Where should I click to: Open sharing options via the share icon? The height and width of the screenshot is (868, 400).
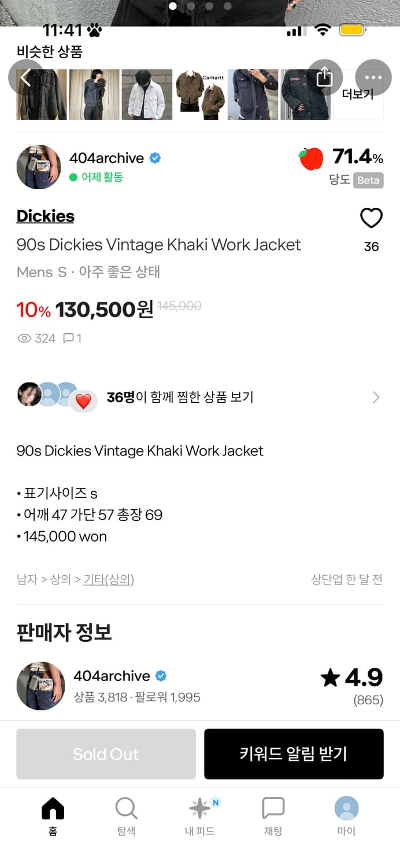coord(325,78)
